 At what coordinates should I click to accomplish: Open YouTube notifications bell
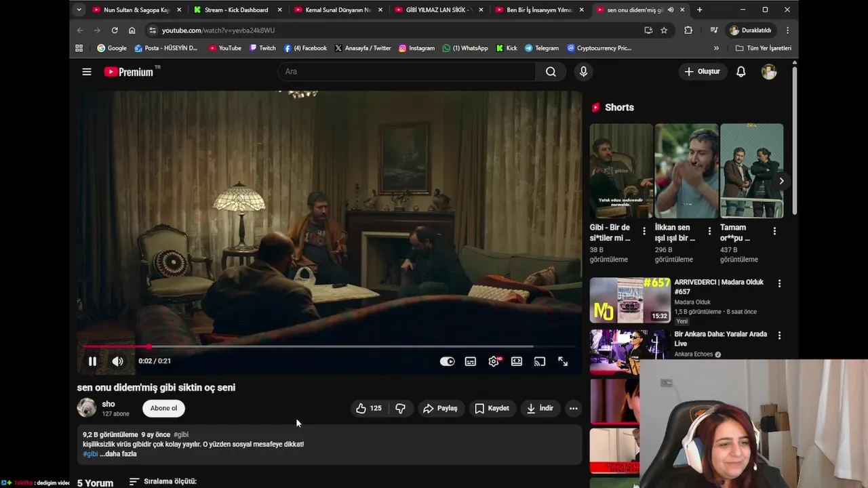(741, 71)
